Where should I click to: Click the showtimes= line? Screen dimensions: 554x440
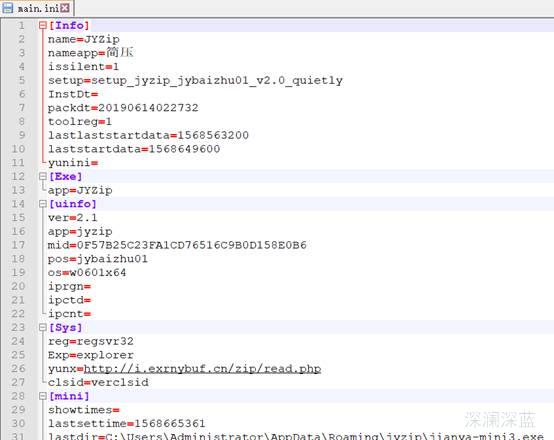[x=84, y=410]
